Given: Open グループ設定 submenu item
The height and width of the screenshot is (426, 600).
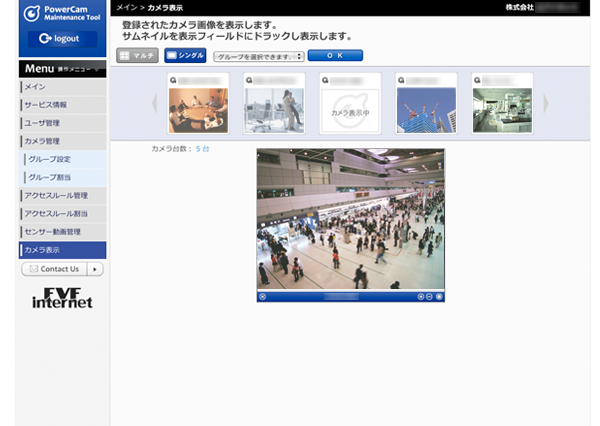Looking at the screenshot, I should (x=63, y=159).
